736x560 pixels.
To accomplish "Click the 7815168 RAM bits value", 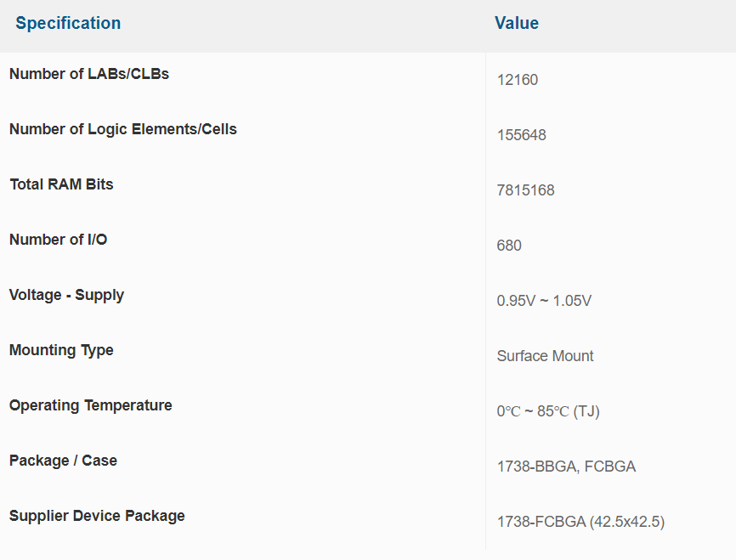I will [x=526, y=190].
